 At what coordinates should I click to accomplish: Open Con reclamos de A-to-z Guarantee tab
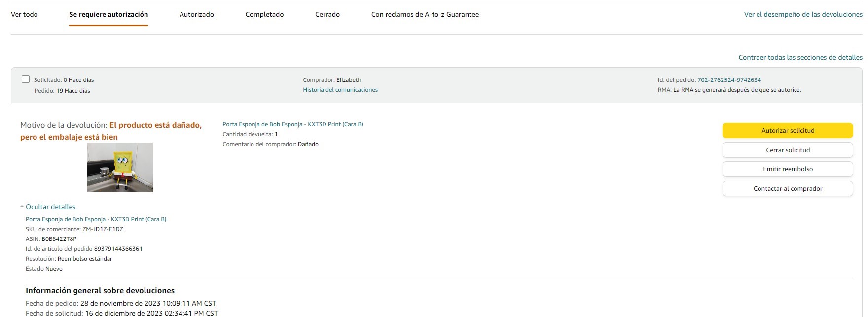[425, 14]
